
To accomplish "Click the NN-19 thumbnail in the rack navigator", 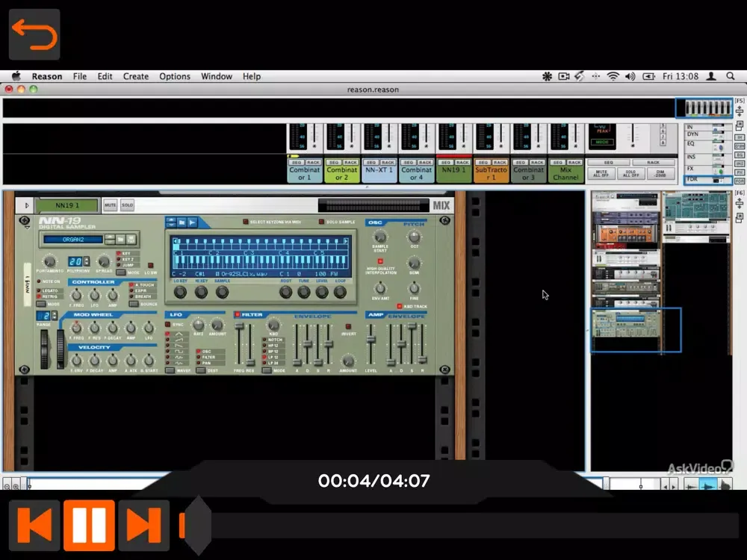I will coord(627,325).
